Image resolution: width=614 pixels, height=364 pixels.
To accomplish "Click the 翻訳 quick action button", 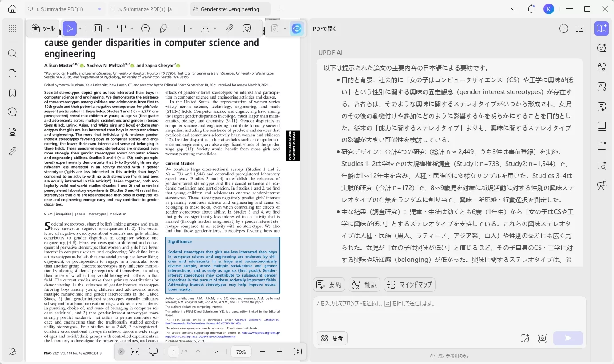I will (x=364, y=285).
